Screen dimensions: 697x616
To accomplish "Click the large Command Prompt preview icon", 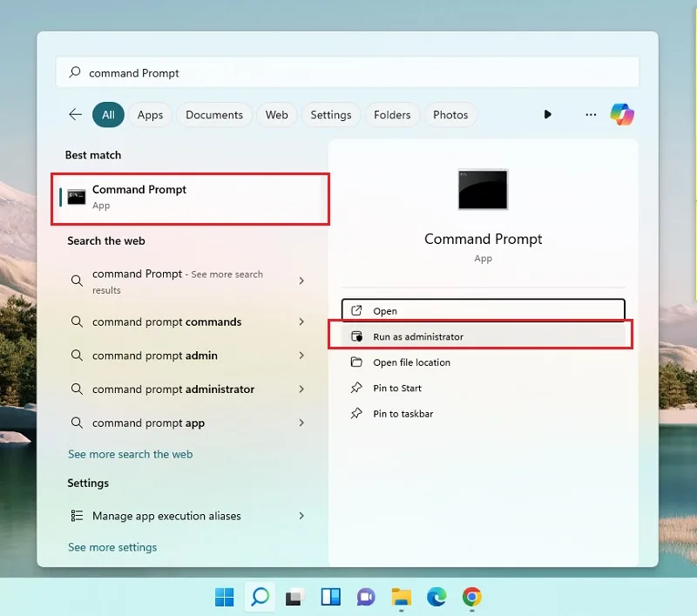I will pos(483,189).
